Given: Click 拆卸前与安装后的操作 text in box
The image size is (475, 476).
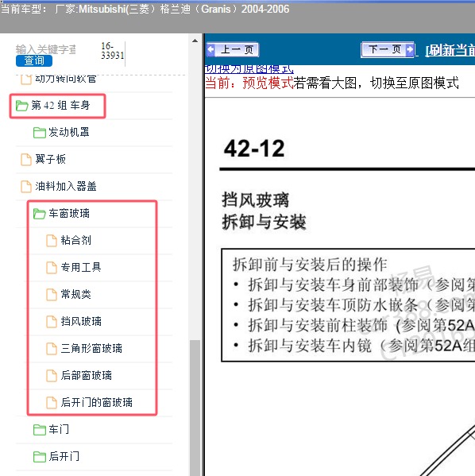Looking at the screenshot, I should (x=310, y=265).
